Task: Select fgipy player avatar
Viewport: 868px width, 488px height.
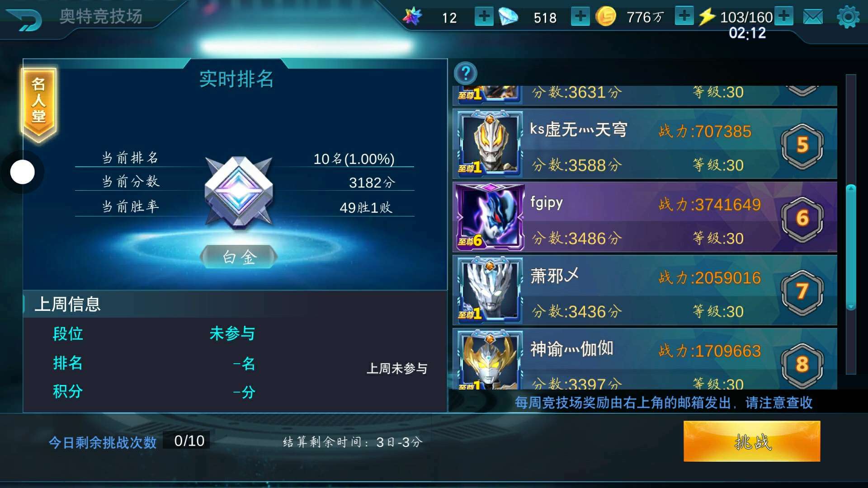Action: (x=489, y=217)
